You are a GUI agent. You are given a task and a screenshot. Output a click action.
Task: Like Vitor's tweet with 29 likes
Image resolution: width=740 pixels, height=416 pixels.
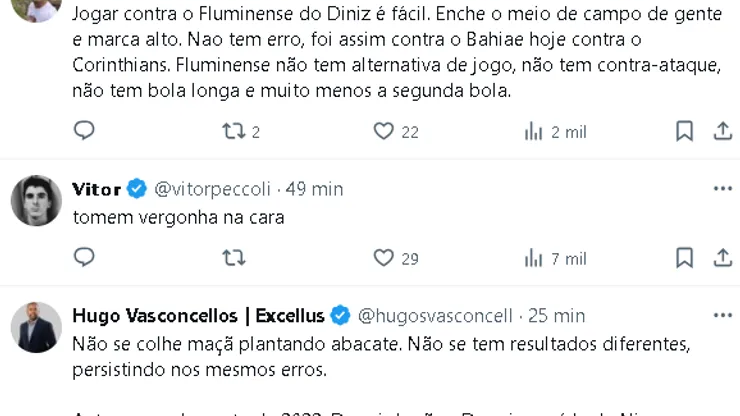[x=384, y=258]
